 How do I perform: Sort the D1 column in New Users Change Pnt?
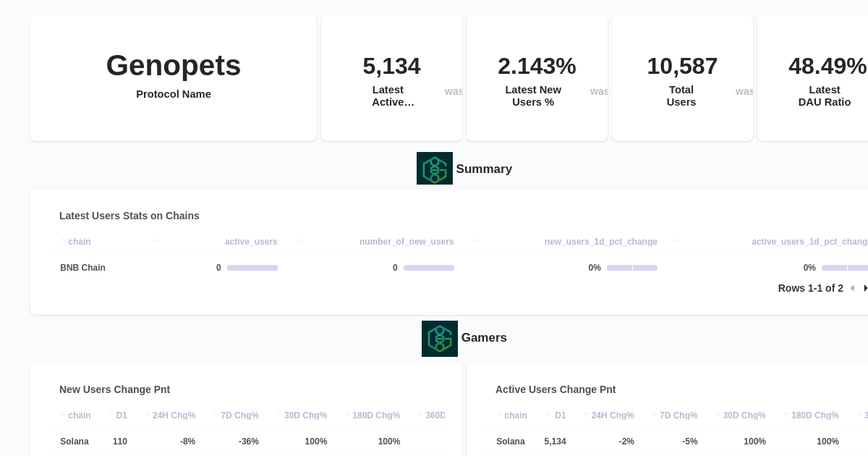pos(111,414)
